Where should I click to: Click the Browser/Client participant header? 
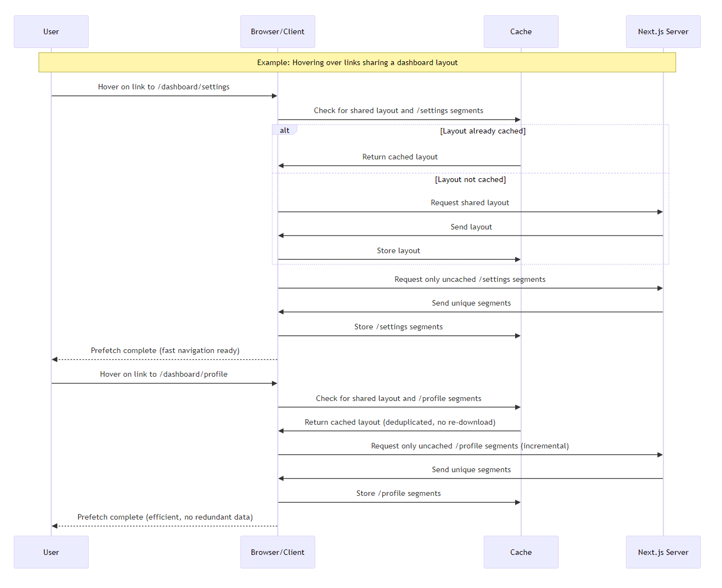(x=277, y=31)
